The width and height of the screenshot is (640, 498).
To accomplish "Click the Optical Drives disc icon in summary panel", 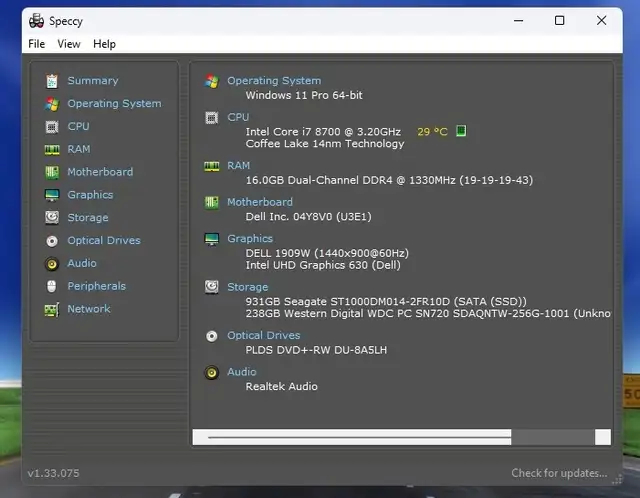I will [x=211, y=336].
